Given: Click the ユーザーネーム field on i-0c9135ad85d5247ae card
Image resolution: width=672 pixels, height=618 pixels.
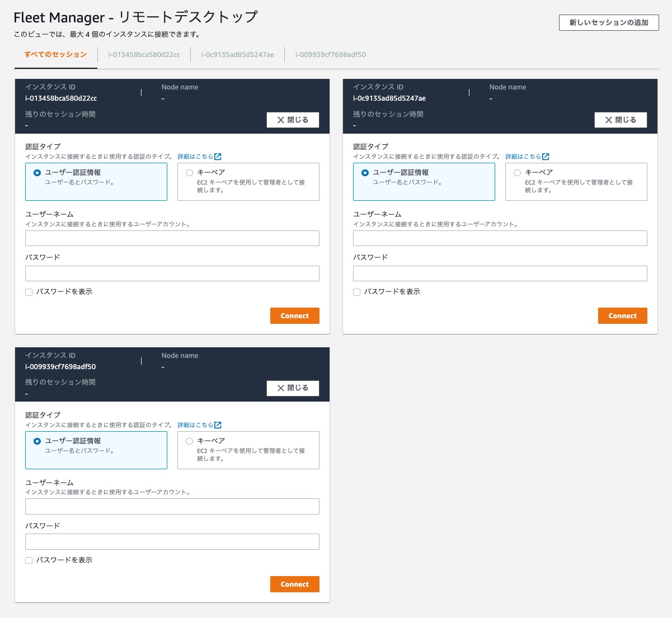Looking at the screenshot, I should point(500,238).
